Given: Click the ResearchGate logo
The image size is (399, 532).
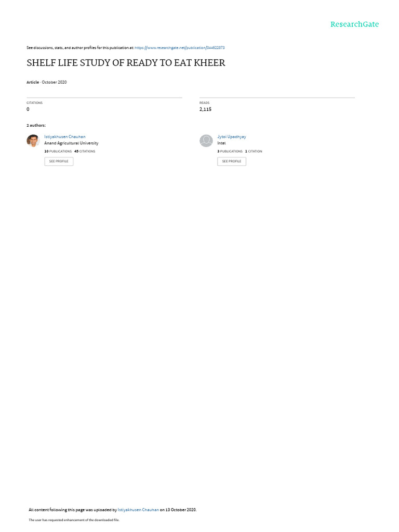Looking at the screenshot, I should tap(354, 24).
